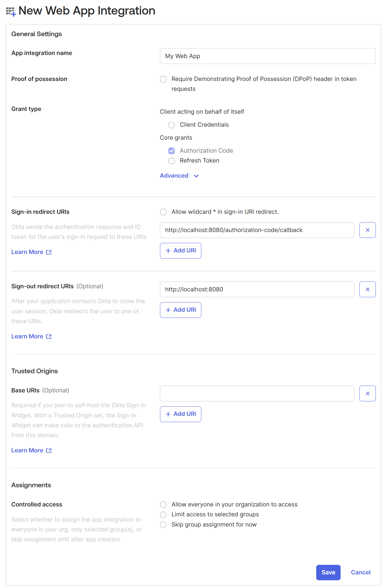Choose Skip group assignment for now
This screenshot has height=588, width=386.
163,525
